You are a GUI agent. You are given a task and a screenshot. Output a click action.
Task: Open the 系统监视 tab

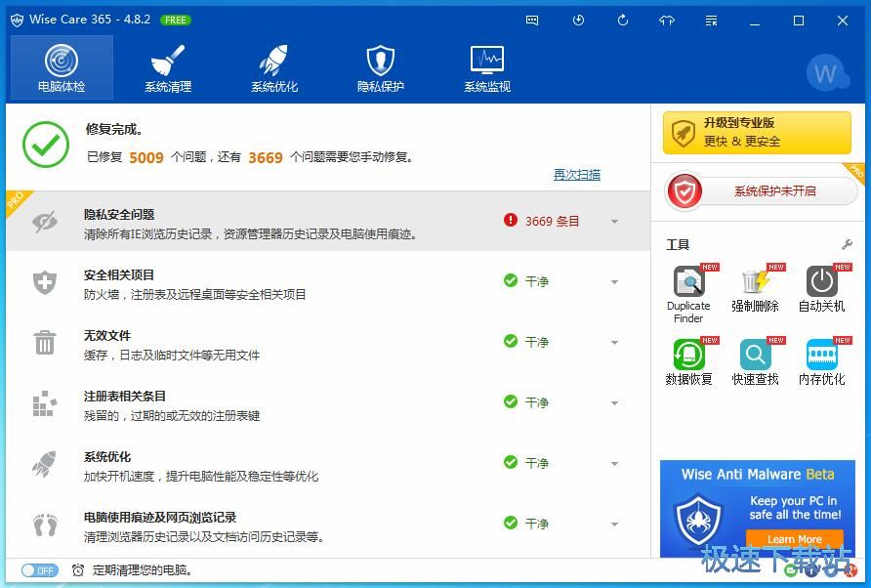pyautogui.click(x=487, y=67)
